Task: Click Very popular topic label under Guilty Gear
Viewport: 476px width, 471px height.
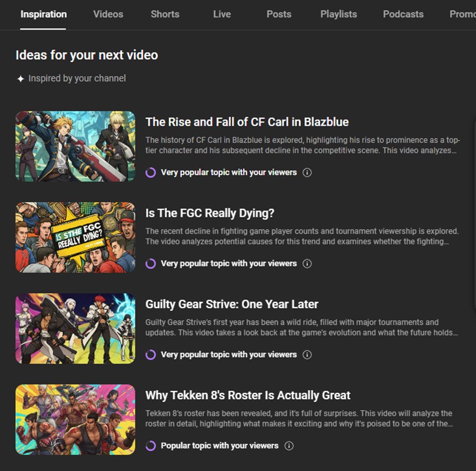Action: pos(229,355)
